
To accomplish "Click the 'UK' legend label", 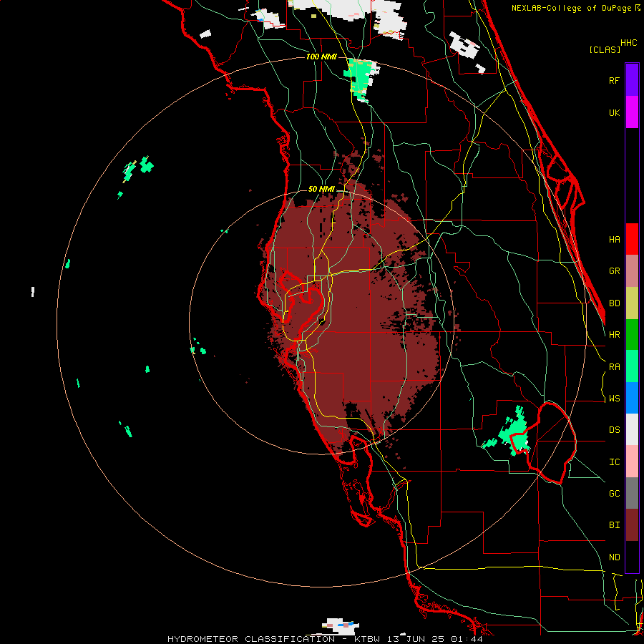I will click(x=614, y=112).
